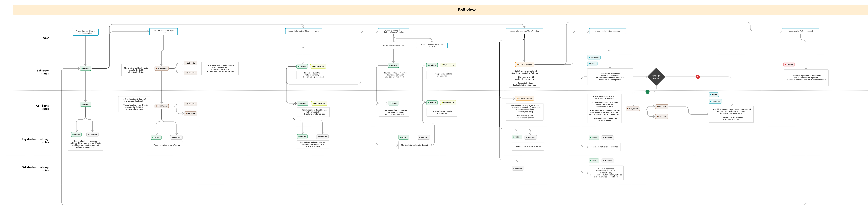Click "Buy deal and delivery status" row label
868x212 pixels.
pos(35,141)
